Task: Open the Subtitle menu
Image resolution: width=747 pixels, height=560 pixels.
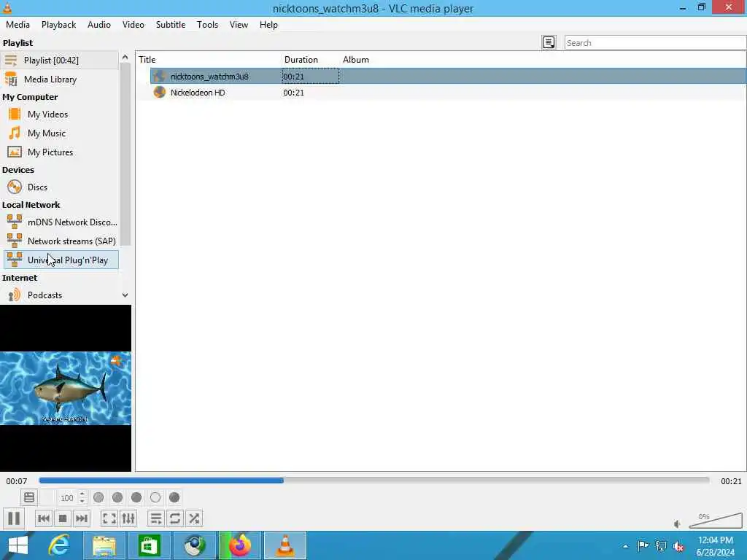Action: coord(171,25)
